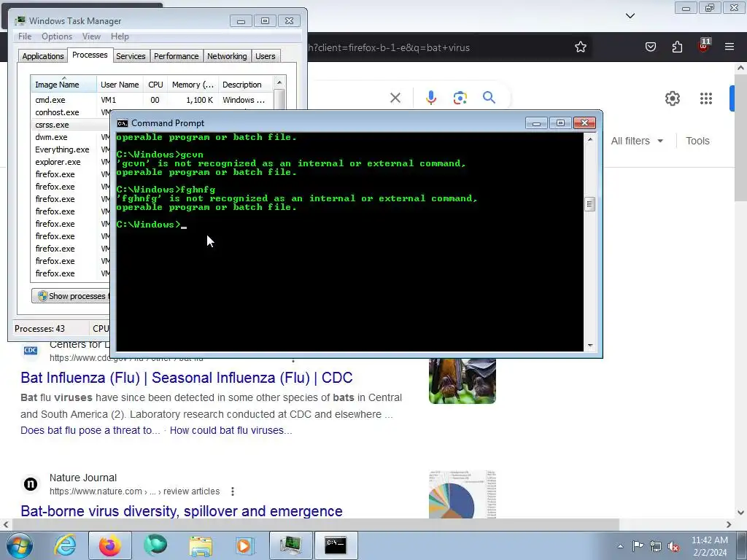Switch to Command Prompt taskbar button
Screen dimensions: 747x560
pos(336,545)
